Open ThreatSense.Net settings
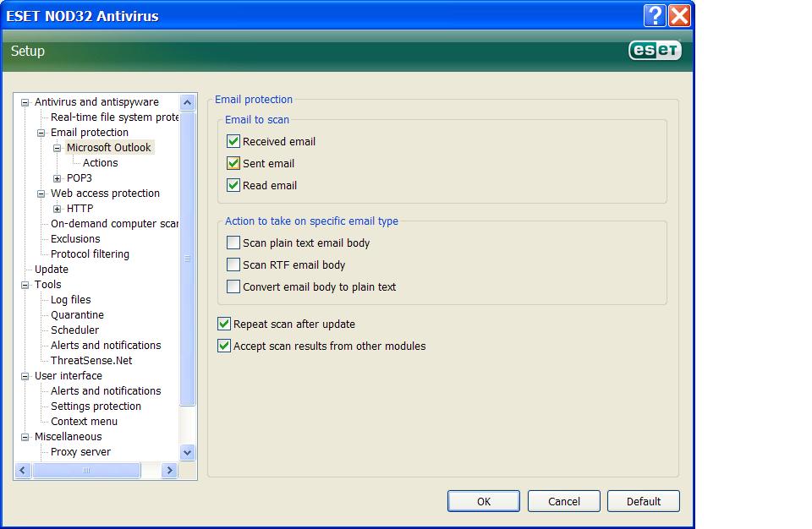Viewport: 812px width, 529px height. pos(91,361)
